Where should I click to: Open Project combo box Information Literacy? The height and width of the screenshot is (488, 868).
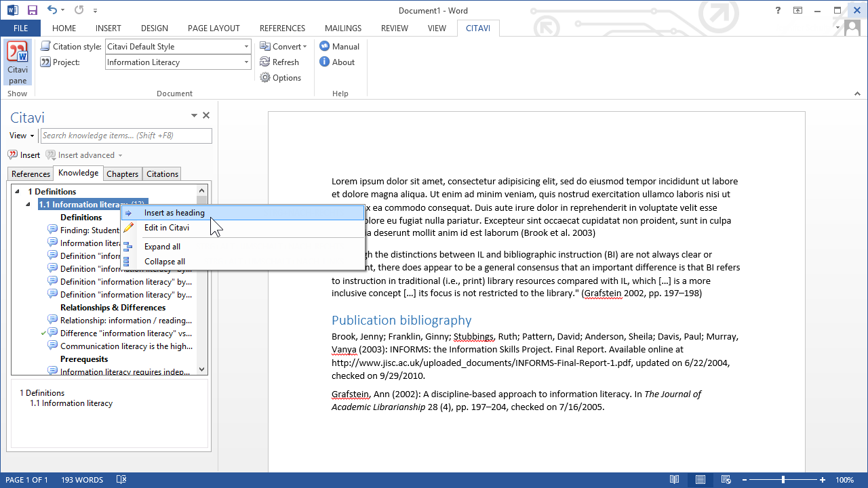coord(178,62)
